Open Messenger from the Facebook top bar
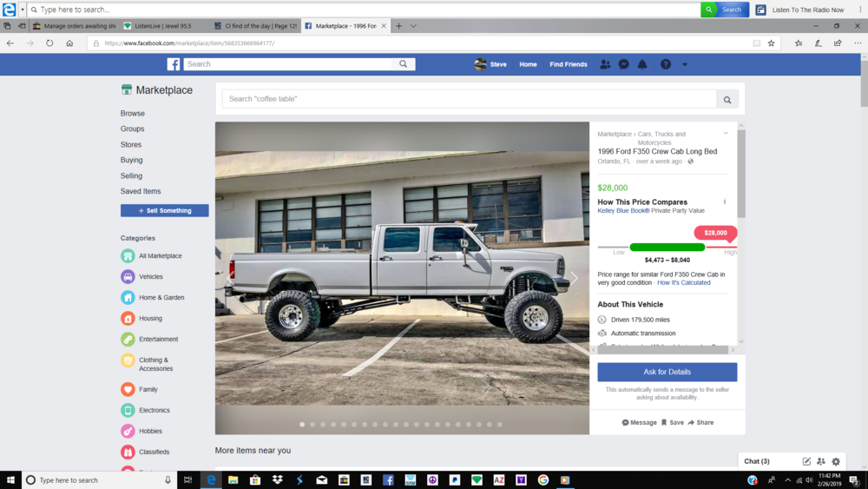868x489 pixels. tap(623, 64)
